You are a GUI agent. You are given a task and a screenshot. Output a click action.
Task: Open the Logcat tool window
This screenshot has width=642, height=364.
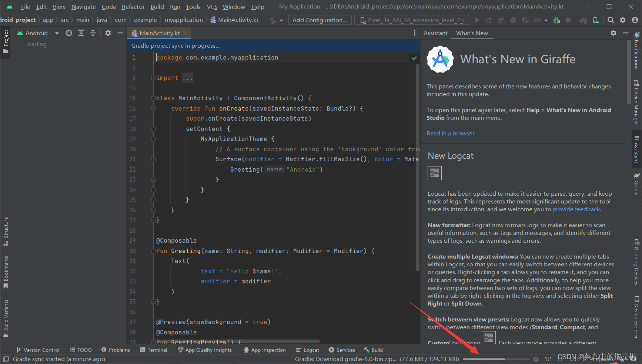point(307,350)
